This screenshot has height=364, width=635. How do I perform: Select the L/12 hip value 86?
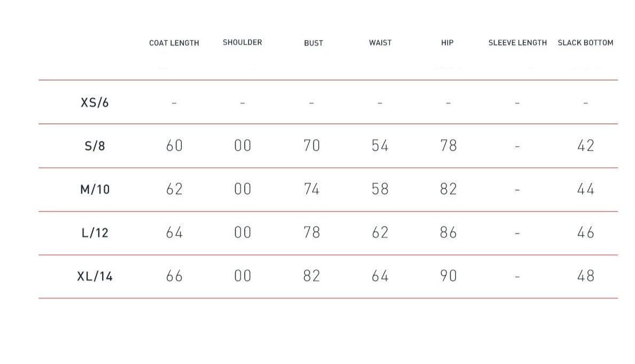click(448, 233)
